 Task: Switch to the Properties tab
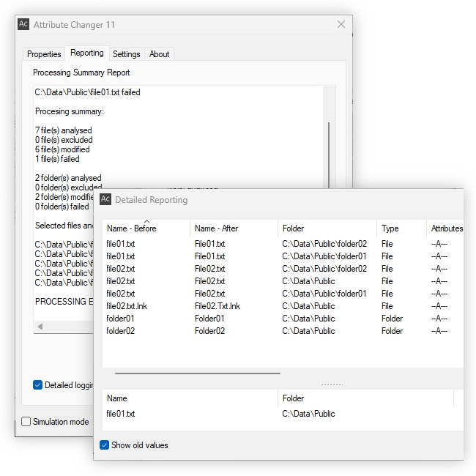(x=44, y=54)
